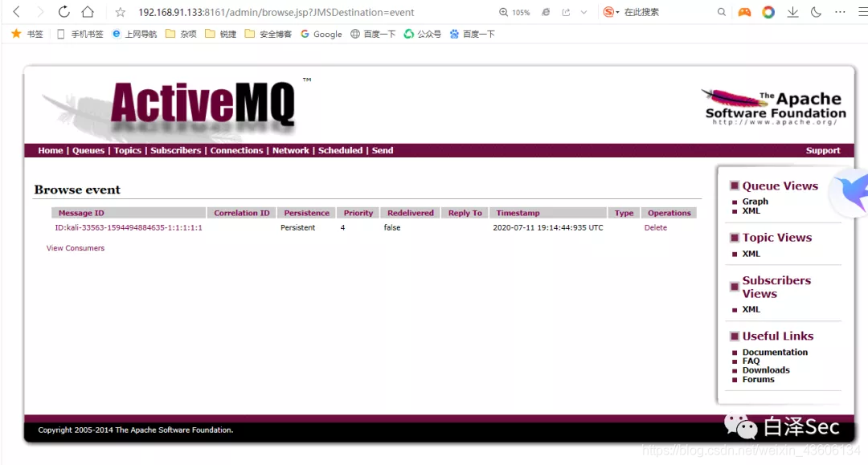The height and width of the screenshot is (465, 868).
Task: Click the search magnifier icon
Action: [721, 11]
